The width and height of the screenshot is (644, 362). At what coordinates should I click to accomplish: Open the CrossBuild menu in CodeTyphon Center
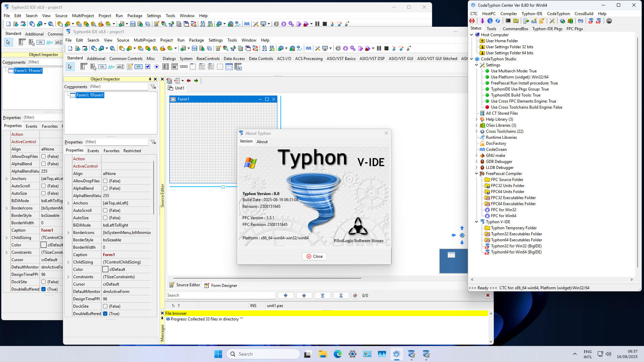point(584,14)
